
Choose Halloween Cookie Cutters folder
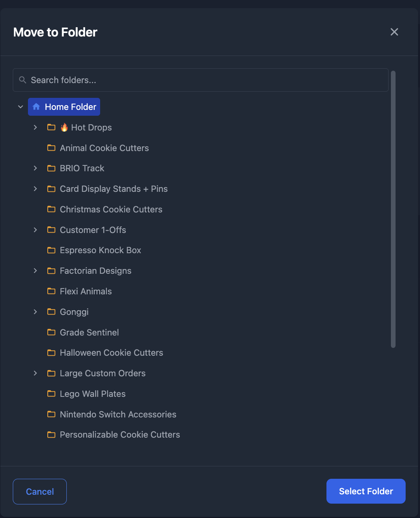[111, 353]
